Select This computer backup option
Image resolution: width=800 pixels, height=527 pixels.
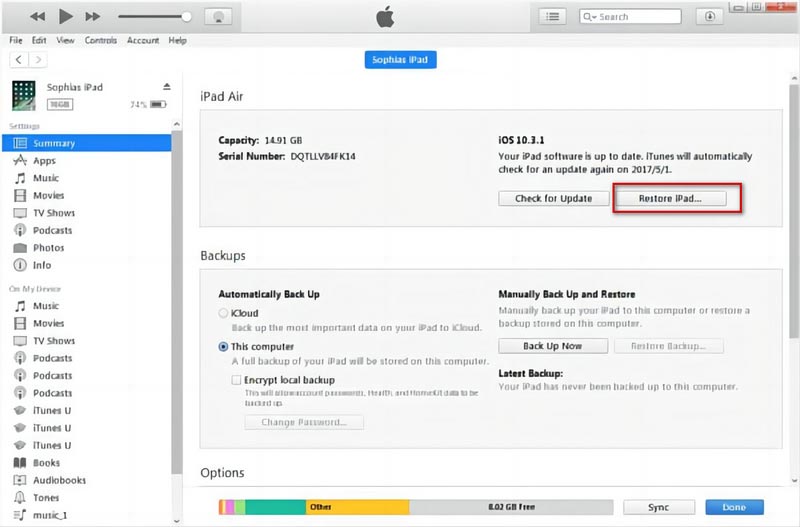click(223, 346)
